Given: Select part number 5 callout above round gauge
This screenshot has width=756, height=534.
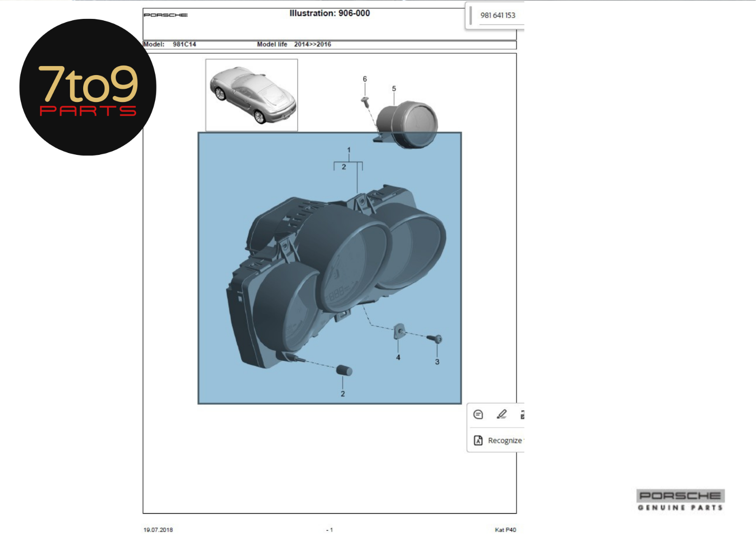Looking at the screenshot, I should (394, 89).
